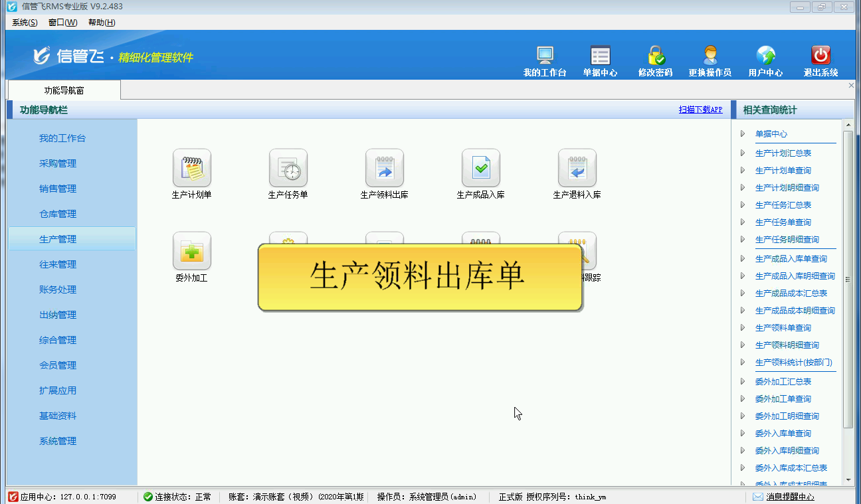This screenshot has height=504, width=861.
Task: Open the 系统(S) menu
Action: point(25,23)
